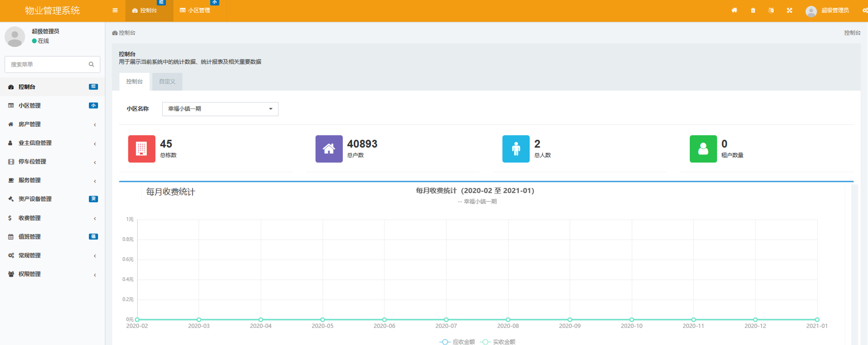The image size is (868, 345).
Task: Click the home icon in top bar
Action: [x=734, y=10]
